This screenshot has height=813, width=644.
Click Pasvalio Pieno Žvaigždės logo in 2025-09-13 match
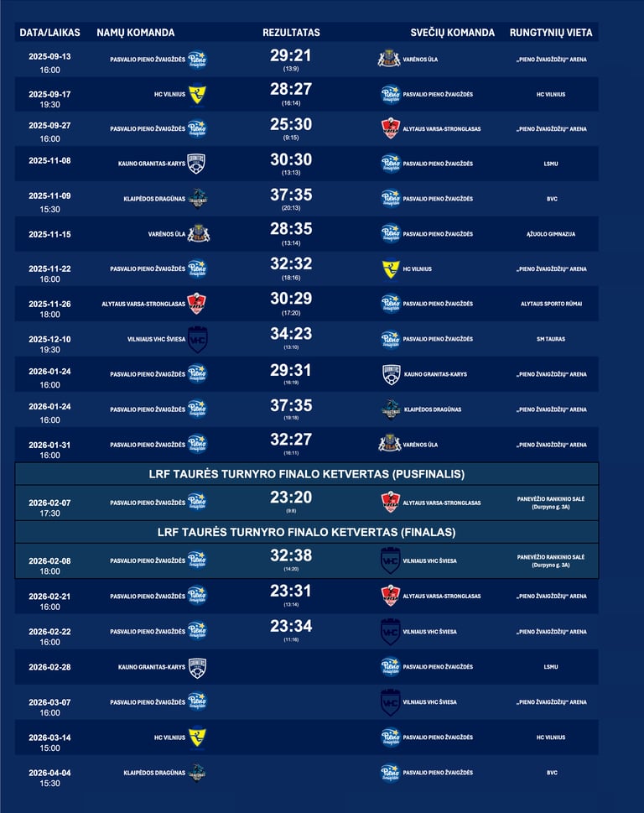coord(197,59)
